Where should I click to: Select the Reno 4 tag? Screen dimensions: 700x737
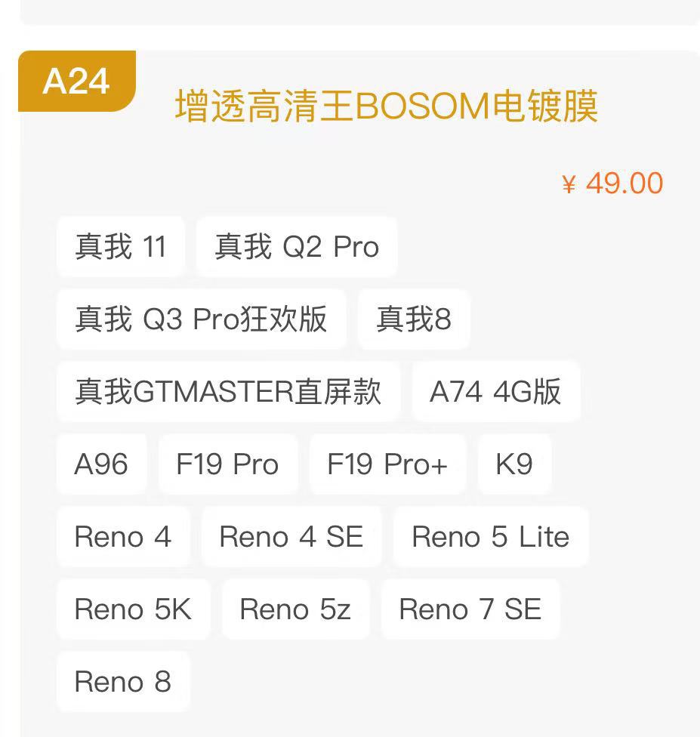pos(123,537)
